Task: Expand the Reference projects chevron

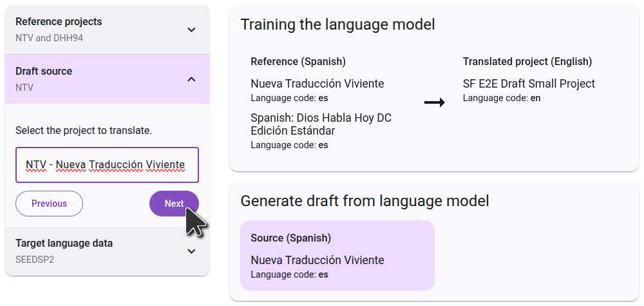Action: click(x=191, y=30)
